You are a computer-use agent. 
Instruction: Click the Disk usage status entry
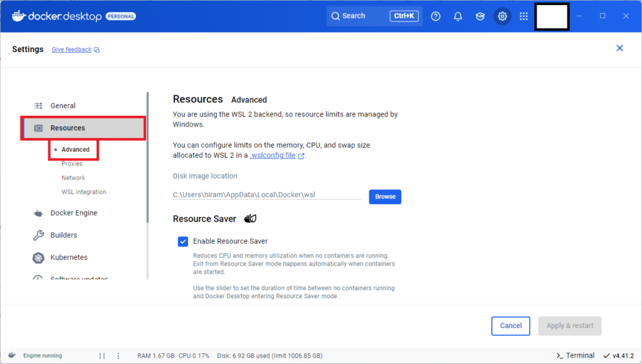[x=270, y=356]
